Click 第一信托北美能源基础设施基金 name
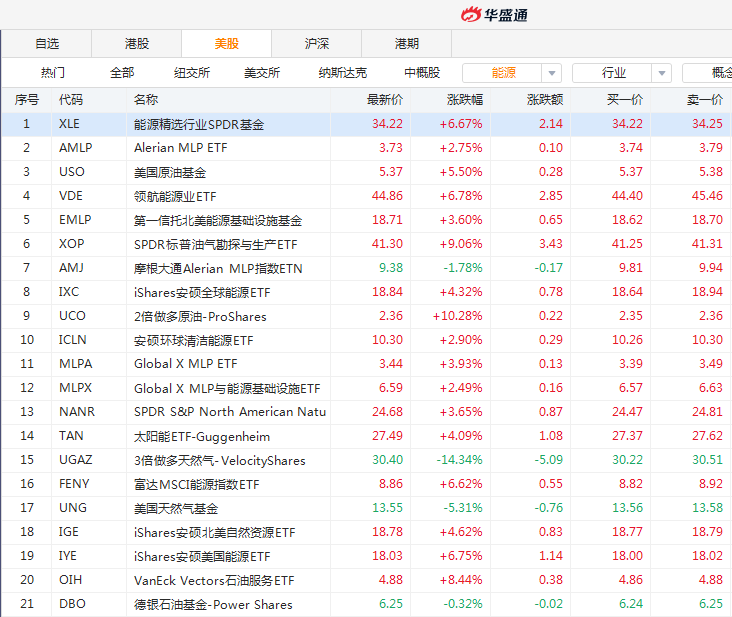732x617 pixels. tap(218, 220)
